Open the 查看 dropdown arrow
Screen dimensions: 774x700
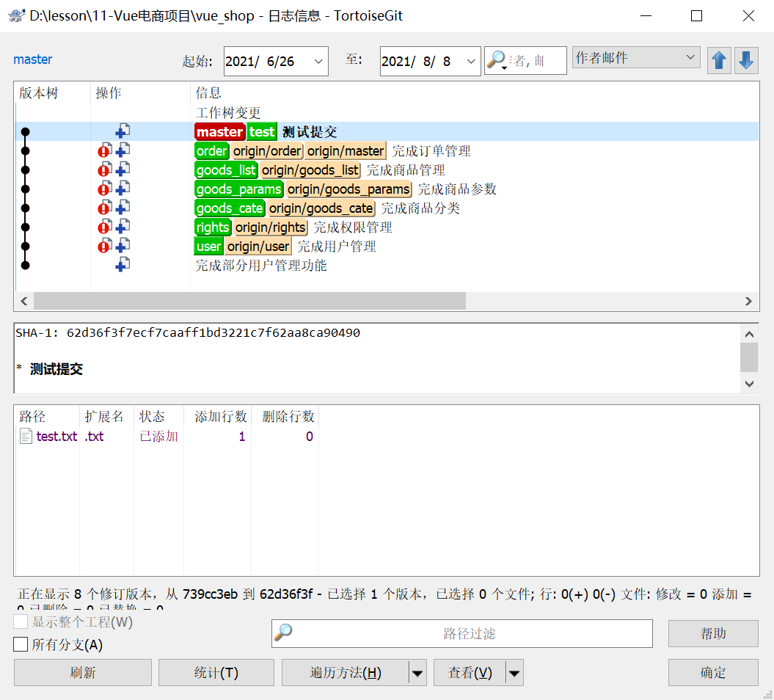(x=514, y=673)
